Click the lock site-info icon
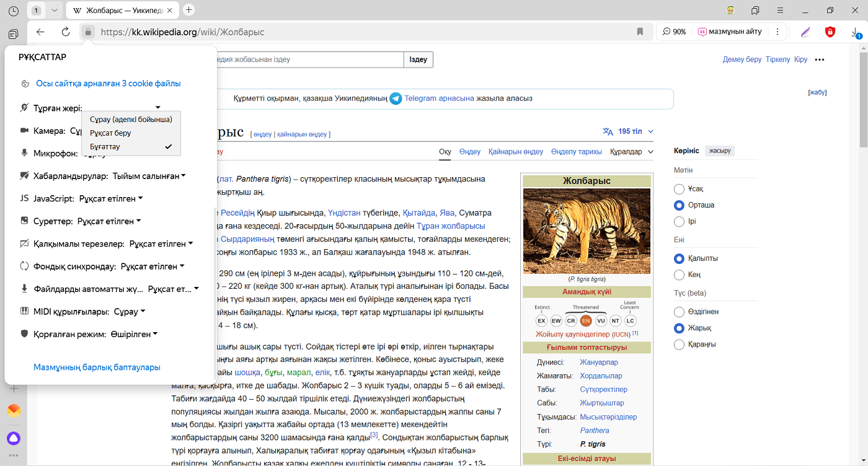This screenshot has width=868, height=466. 88,32
